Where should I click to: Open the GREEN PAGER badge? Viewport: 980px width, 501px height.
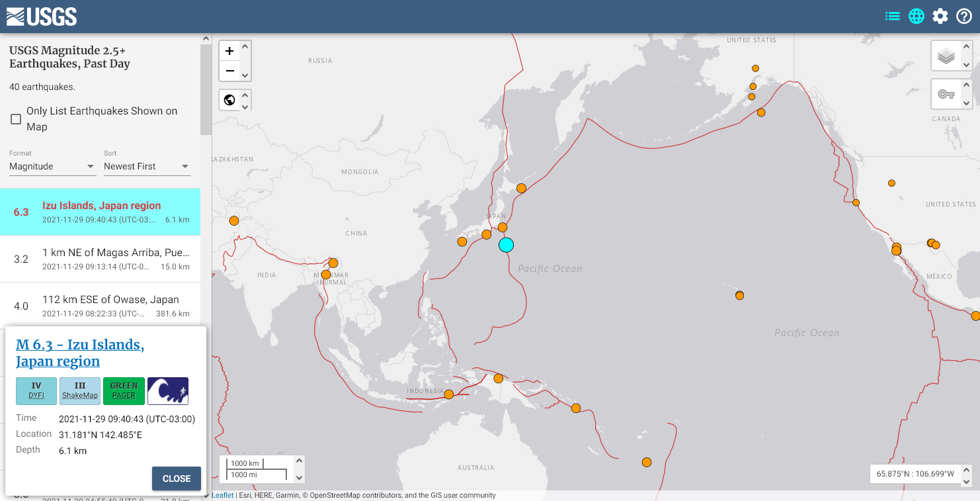124,390
